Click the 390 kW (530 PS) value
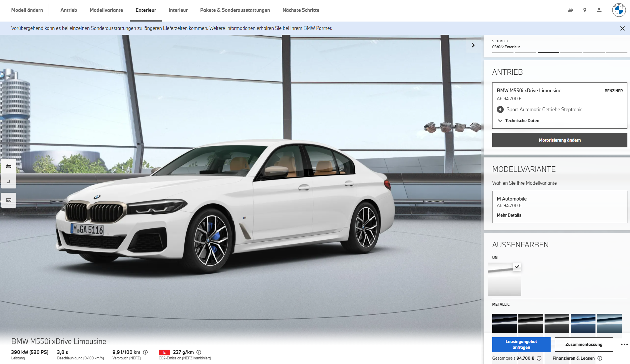 [x=30, y=352]
